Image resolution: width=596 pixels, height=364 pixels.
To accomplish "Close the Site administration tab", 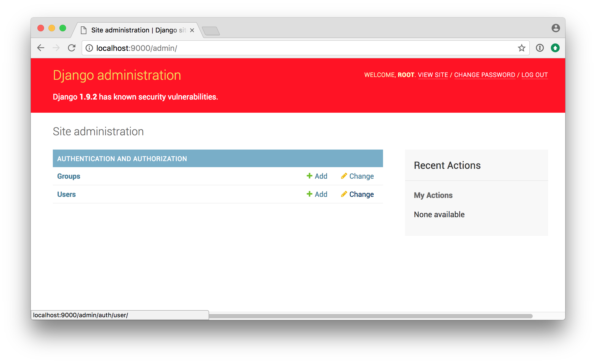I will [192, 30].
